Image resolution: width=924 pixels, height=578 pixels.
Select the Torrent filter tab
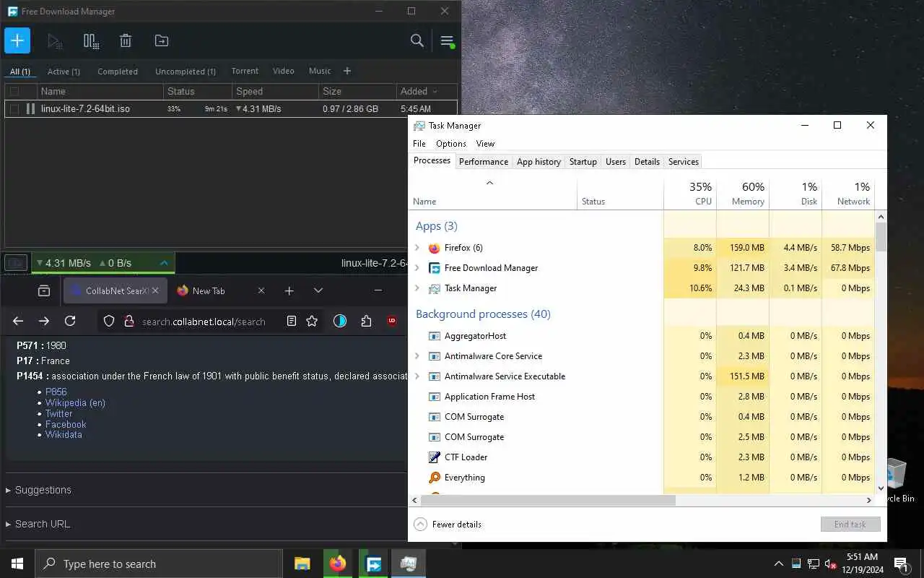coord(245,71)
